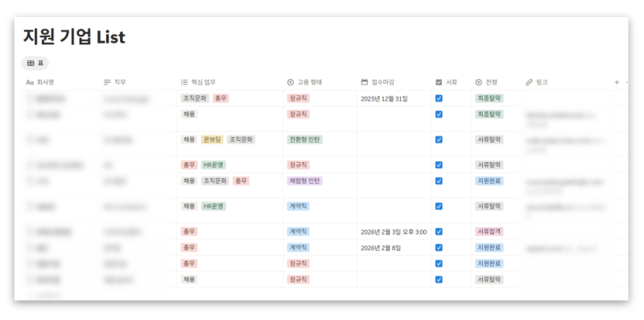The image size is (644, 320).
Task: Open the 서류 checkbox column header
Action: (x=446, y=82)
